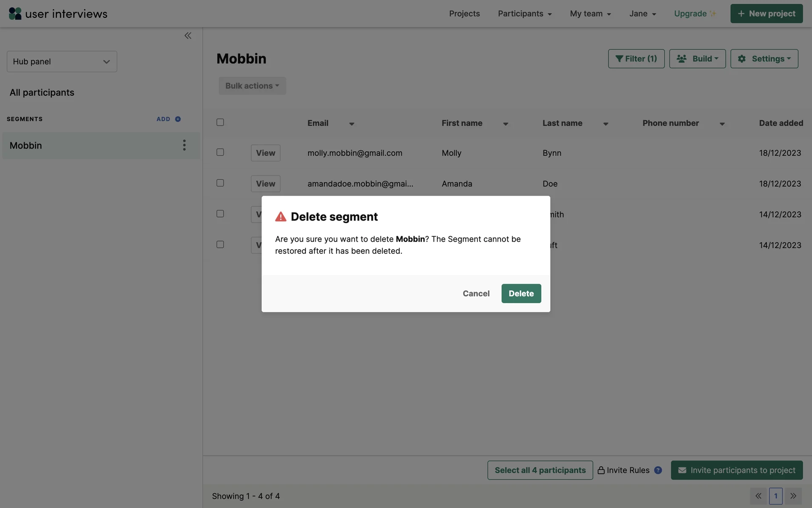Image resolution: width=812 pixels, height=508 pixels.
Task: Select All participants in the sidebar
Action: click(42, 92)
